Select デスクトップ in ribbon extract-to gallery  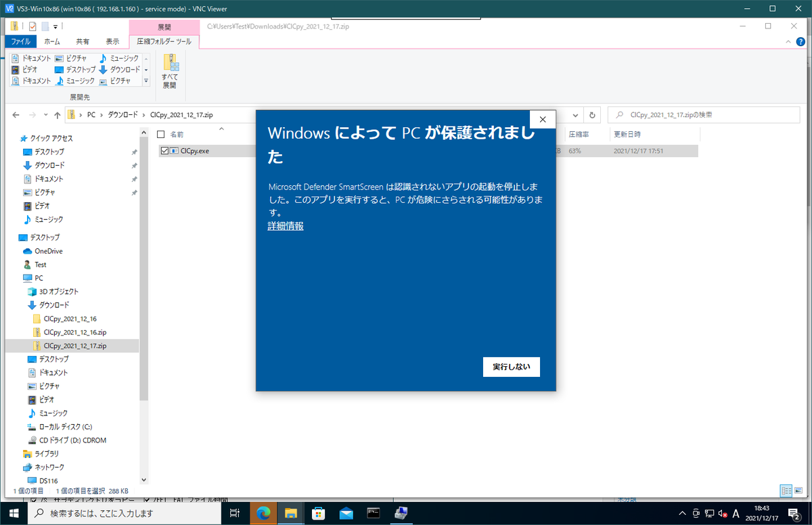click(75, 70)
